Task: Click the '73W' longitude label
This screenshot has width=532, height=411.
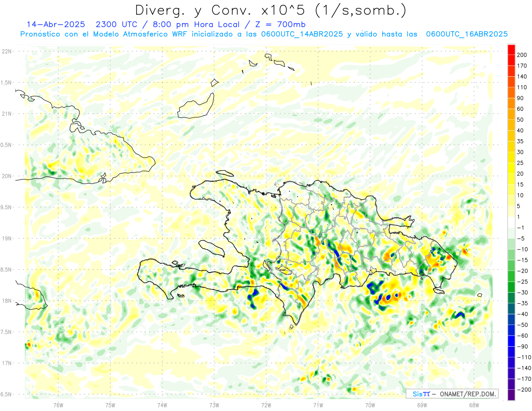Action: (214, 405)
